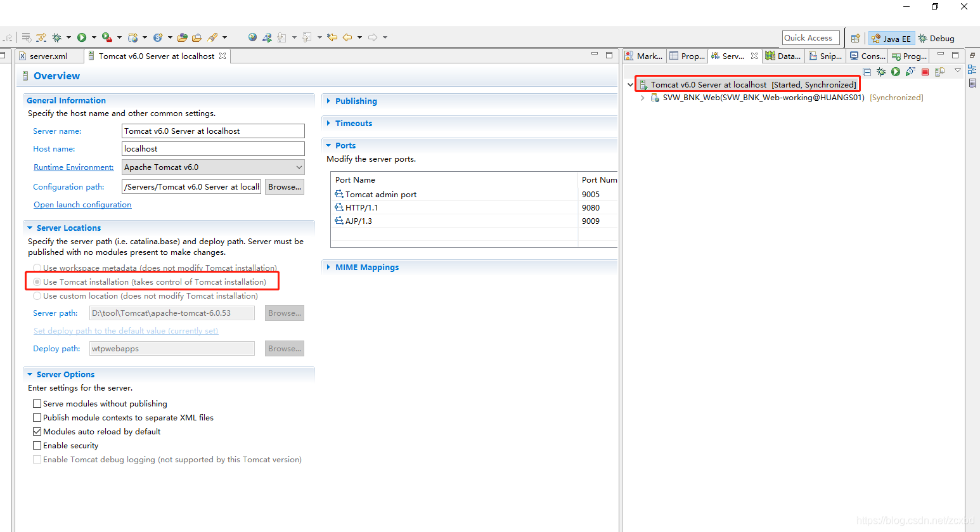Click the green Run button in main toolbar
980x532 pixels.
(x=82, y=37)
